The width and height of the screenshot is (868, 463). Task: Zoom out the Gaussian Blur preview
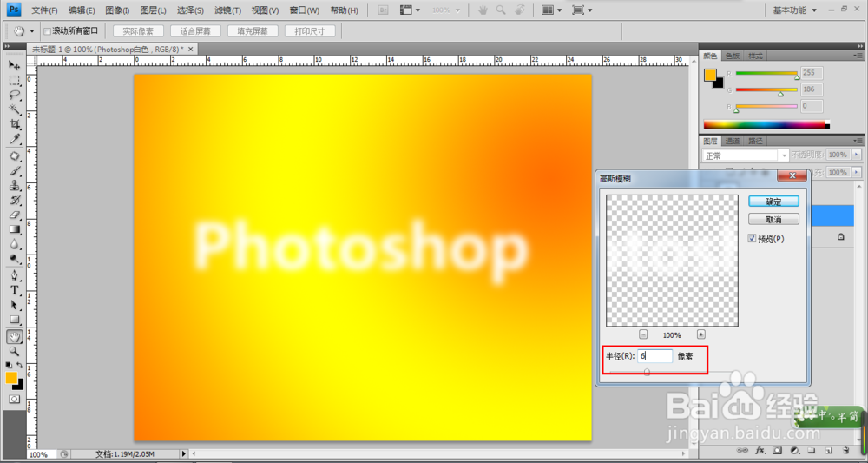[643, 334]
